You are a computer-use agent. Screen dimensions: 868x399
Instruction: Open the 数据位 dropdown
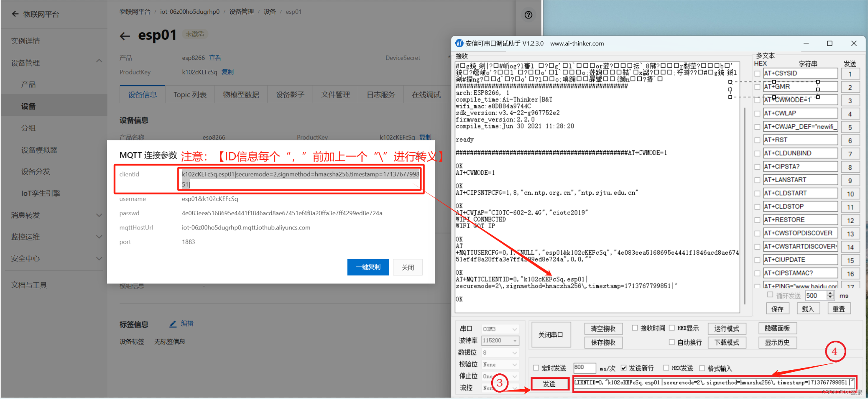pyautogui.click(x=500, y=352)
